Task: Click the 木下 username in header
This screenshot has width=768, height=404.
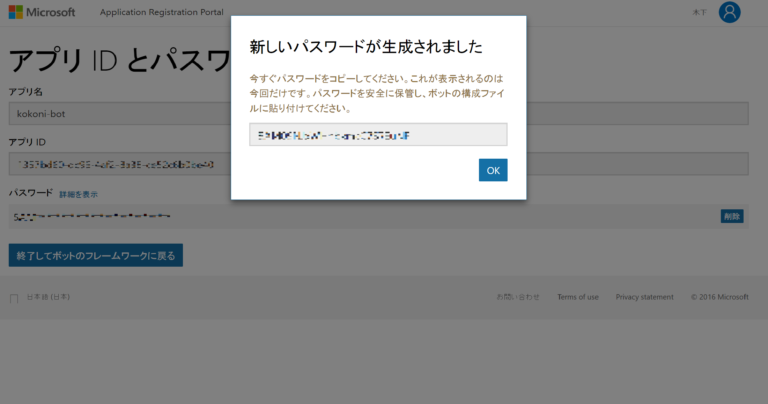Action: click(699, 13)
